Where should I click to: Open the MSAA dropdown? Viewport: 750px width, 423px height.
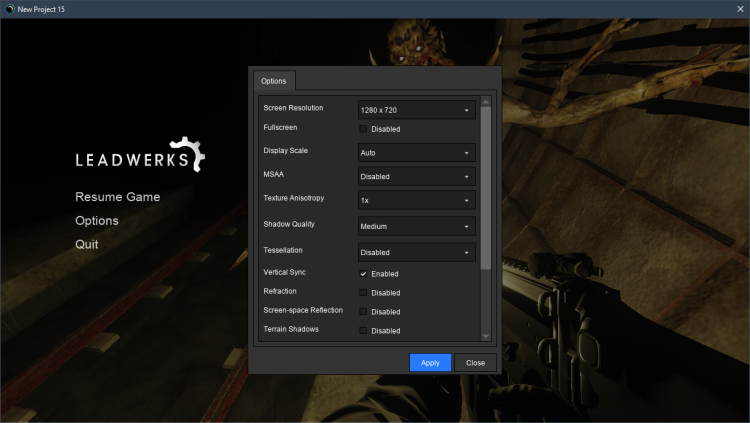[416, 177]
